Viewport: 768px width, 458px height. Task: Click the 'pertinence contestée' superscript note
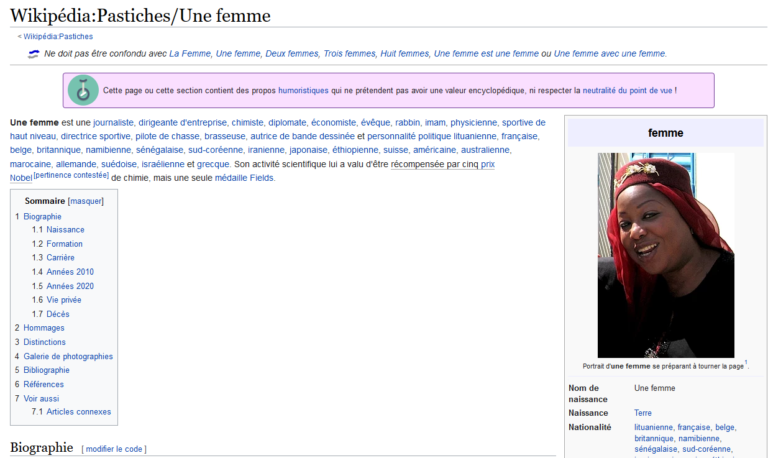pyautogui.click(x=71, y=175)
